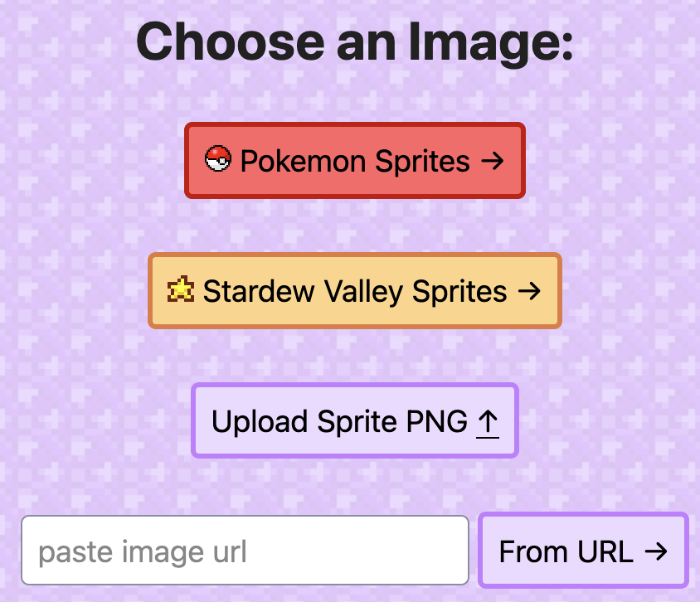Browse Stardew Valley Sprites
Screen dimensions: 700x602
click(x=355, y=290)
